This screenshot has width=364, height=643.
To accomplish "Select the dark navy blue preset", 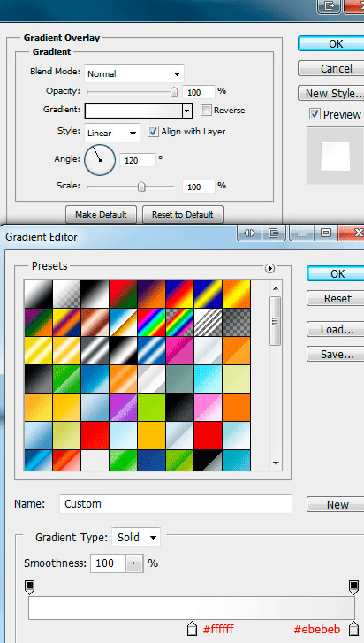I will pyautogui.click(x=151, y=460).
